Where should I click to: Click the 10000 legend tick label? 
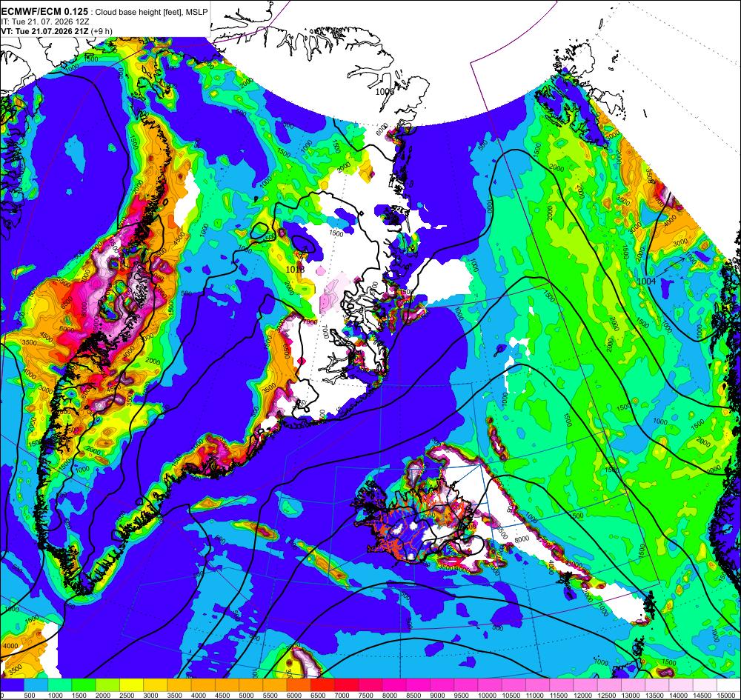[488, 696]
